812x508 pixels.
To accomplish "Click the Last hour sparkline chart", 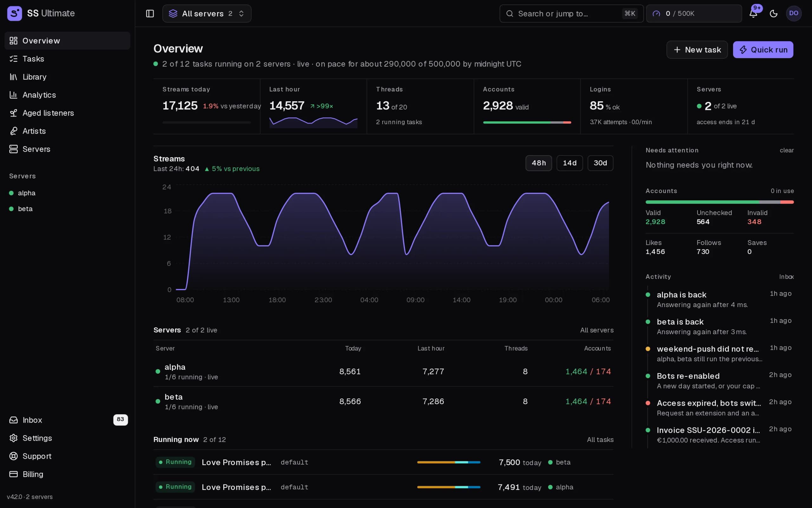I will point(313,122).
